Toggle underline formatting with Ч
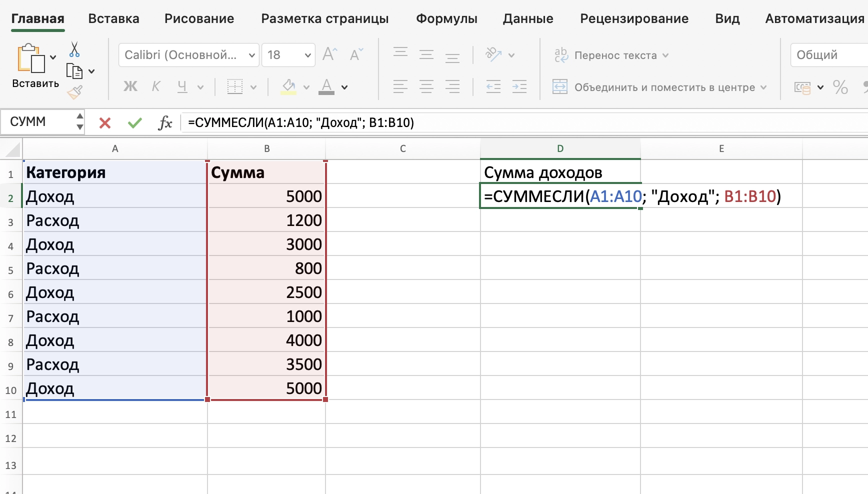Image resolution: width=868 pixels, height=494 pixels. click(181, 86)
